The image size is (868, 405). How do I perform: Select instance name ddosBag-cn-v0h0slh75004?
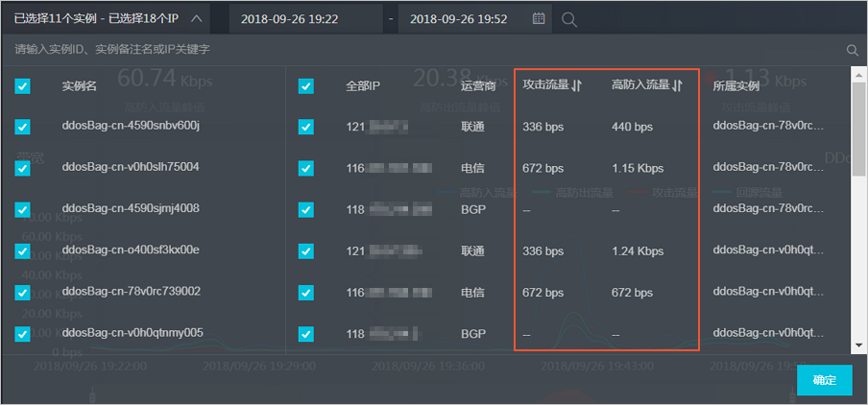click(131, 167)
